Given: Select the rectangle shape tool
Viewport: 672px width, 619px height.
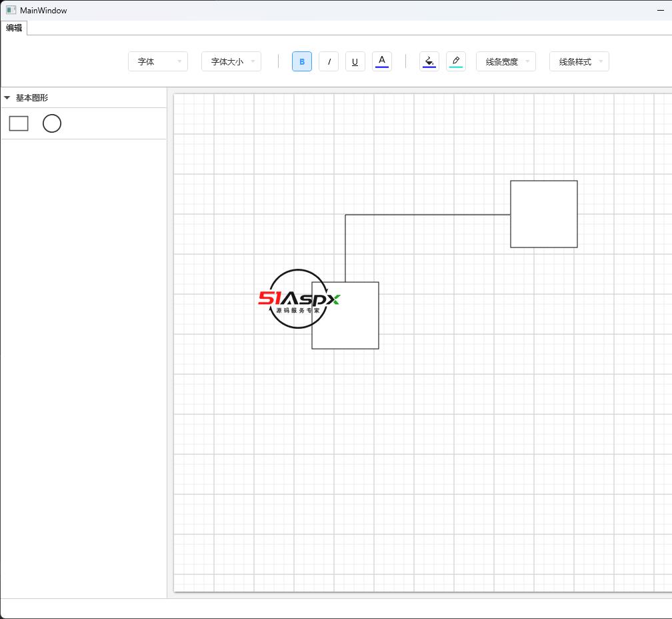Looking at the screenshot, I should (19, 123).
